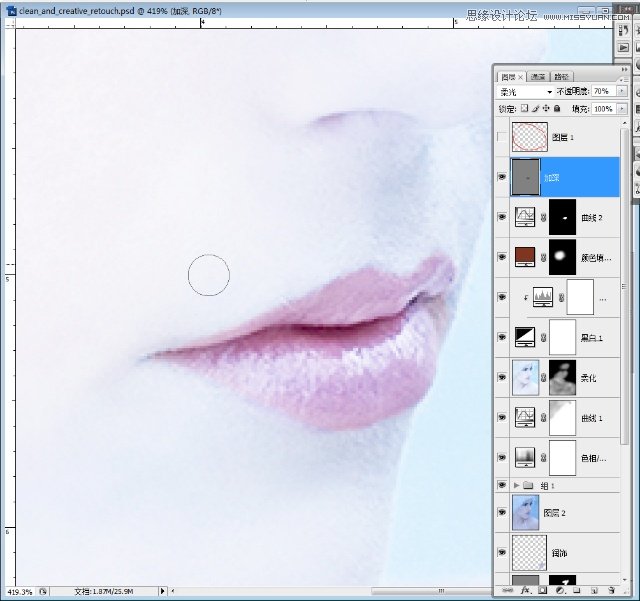Click the 黑白 1 black-white adjustment icon
This screenshot has width=640, height=601.
pos(525,337)
